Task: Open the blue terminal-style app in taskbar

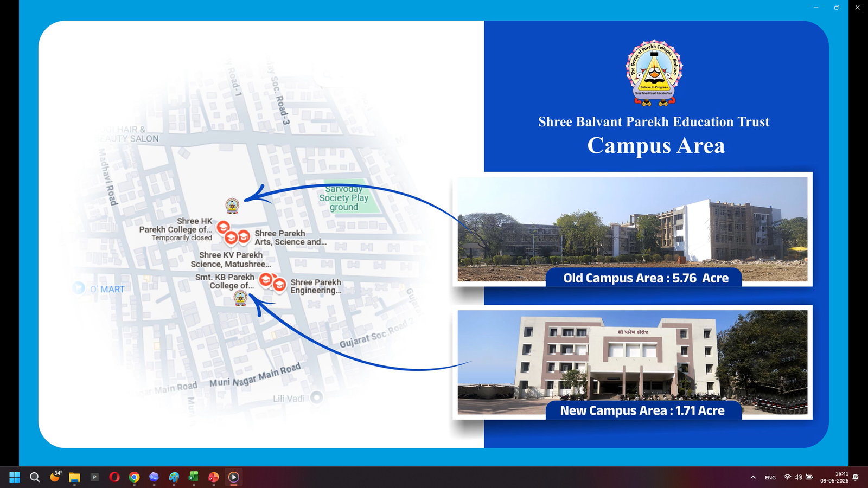Action: (x=154, y=477)
